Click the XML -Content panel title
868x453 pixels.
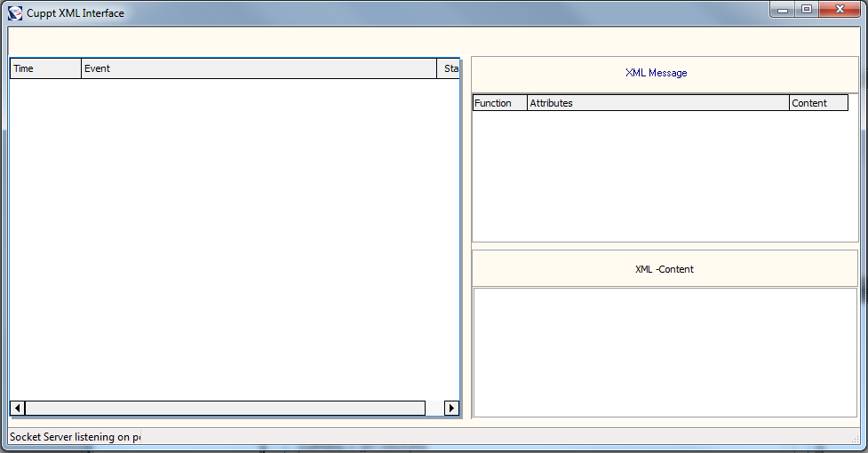(x=664, y=269)
